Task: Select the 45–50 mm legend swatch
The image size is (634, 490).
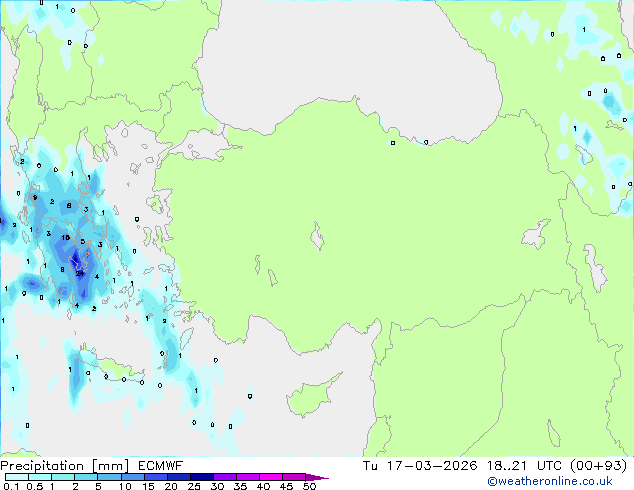Action: (294, 477)
